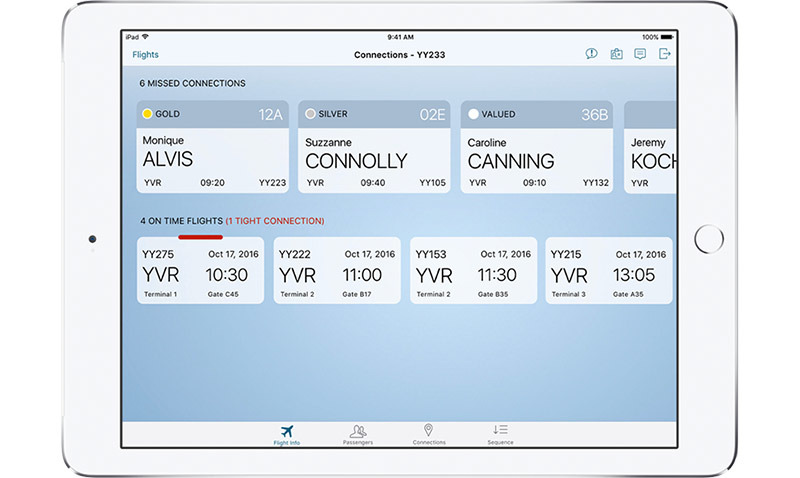Click 'Terminal 3' on the YY215 card
Viewport: 800px width, 478px height.
(x=568, y=294)
